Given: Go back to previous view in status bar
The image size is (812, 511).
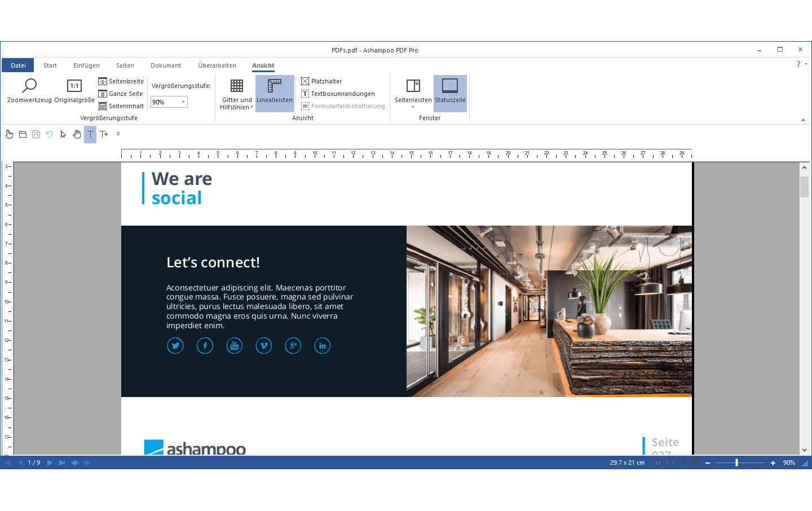Looking at the screenshot, I should 74,462.
